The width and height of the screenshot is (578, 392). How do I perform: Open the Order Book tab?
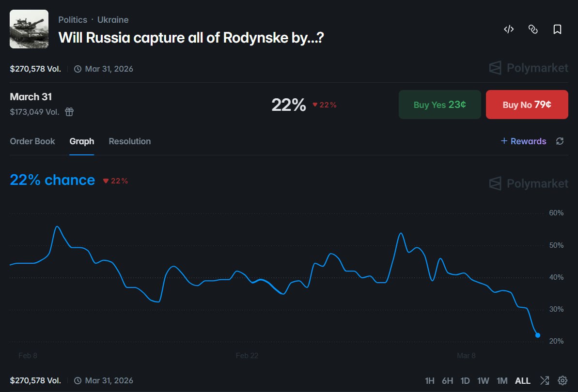pos(32,141)
